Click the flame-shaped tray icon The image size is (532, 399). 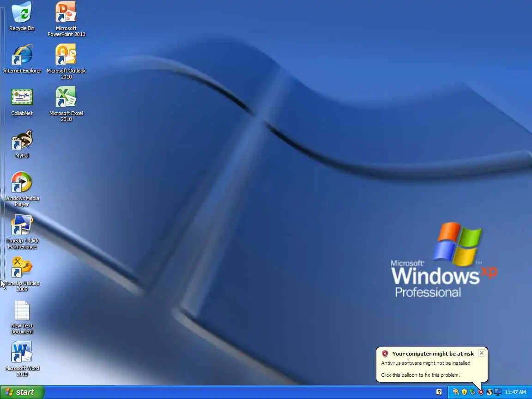coord(489,392)
